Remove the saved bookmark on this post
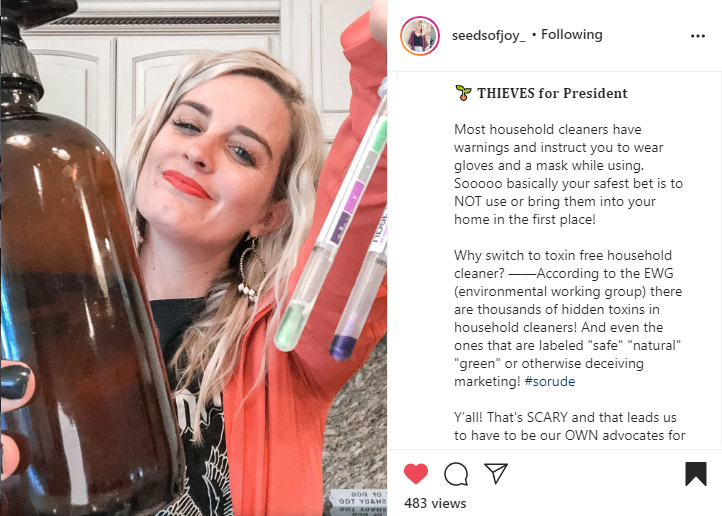 coord(696,474)
